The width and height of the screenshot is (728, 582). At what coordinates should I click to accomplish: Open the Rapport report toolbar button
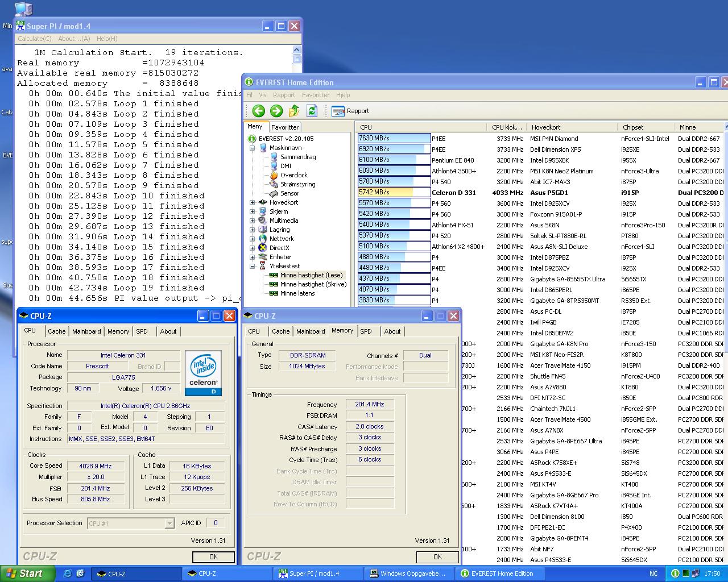350,111
